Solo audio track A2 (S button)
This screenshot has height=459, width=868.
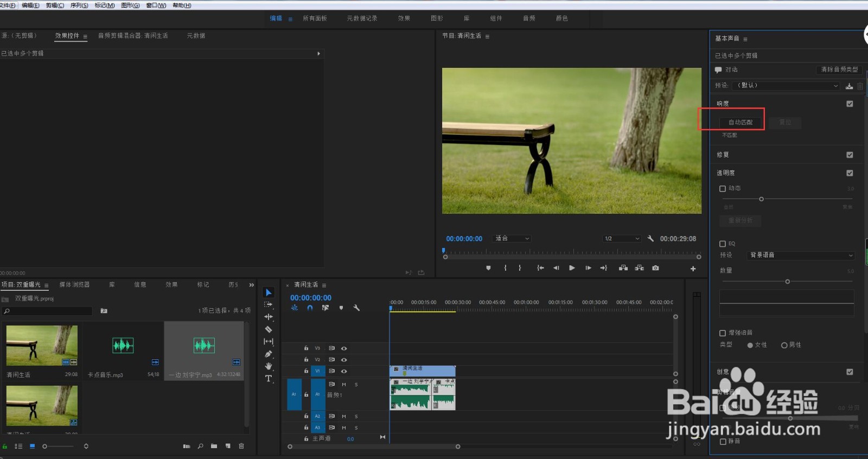[x=356, y=416]
